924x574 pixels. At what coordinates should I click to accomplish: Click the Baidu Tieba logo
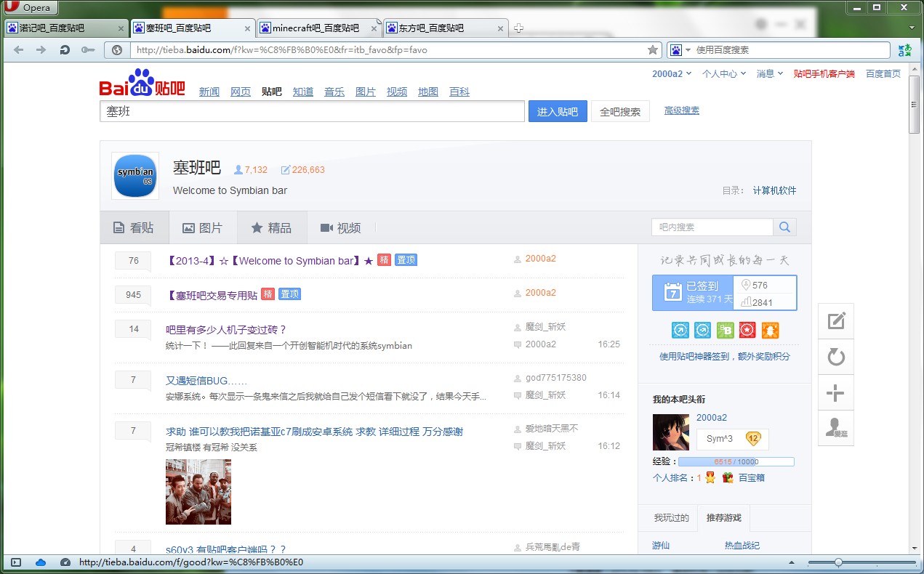tap(142, 83)
